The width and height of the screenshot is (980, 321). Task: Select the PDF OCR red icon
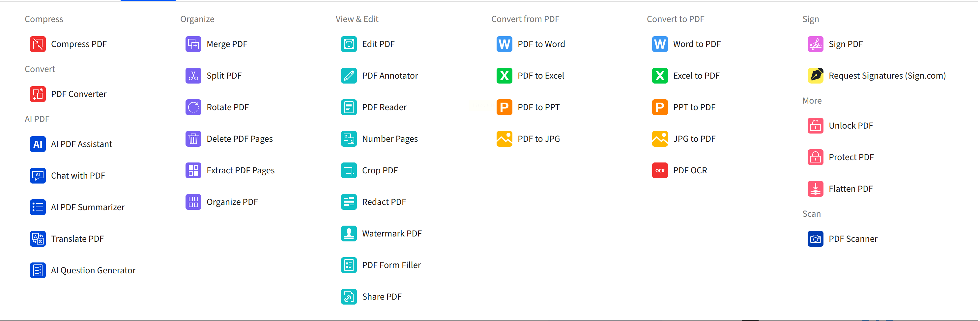[660, 170]
